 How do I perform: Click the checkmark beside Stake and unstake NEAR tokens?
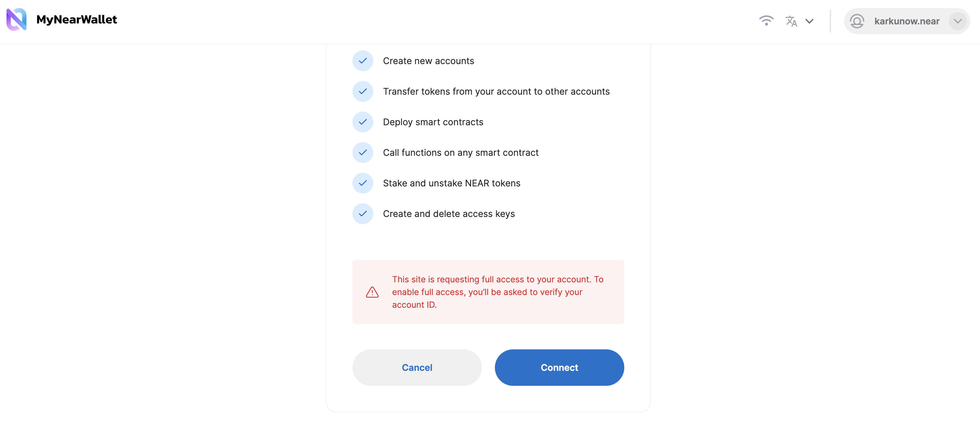pos(363,183)
